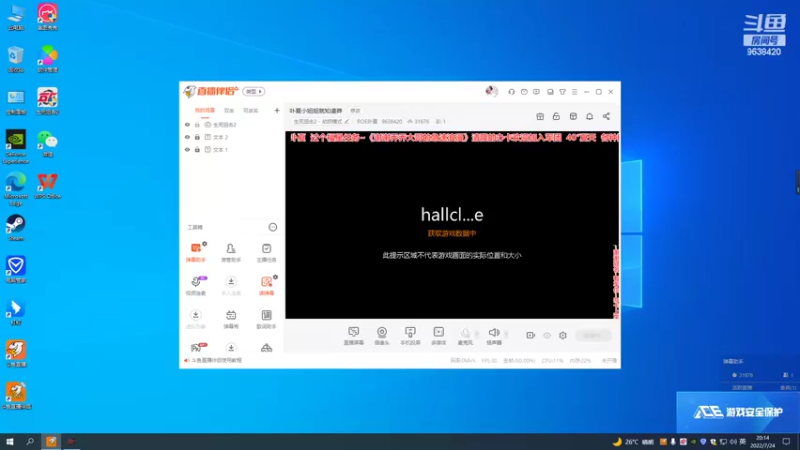Image resolution: width=800 pixels, height=450 pixels.
Task: Open the 歌词助手 lyrics assistant tool
Action: coord(266,319)
